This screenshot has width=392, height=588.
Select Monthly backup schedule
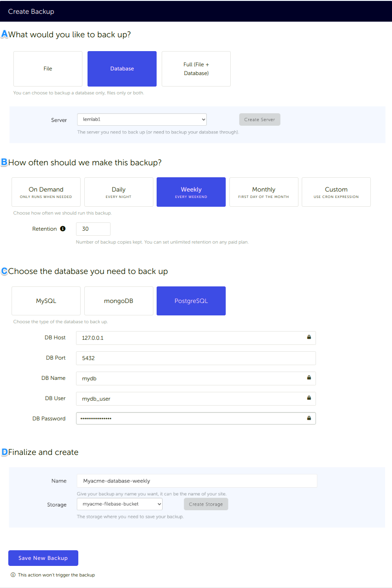263,192
